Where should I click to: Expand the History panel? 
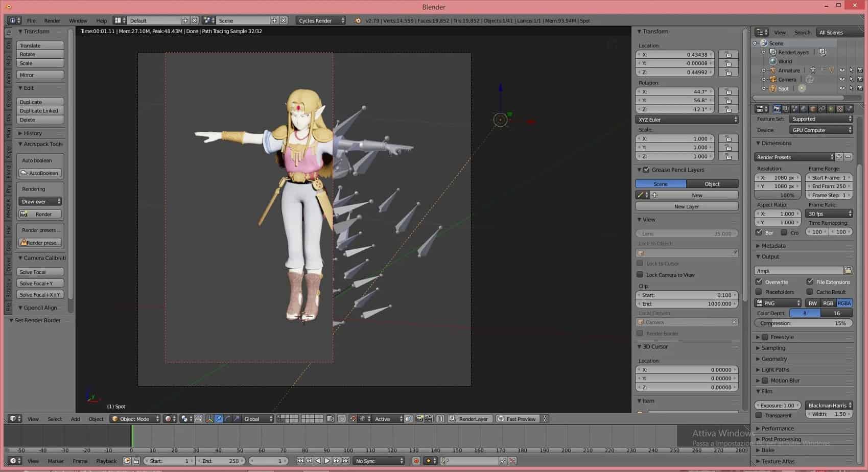pos(33,133)
